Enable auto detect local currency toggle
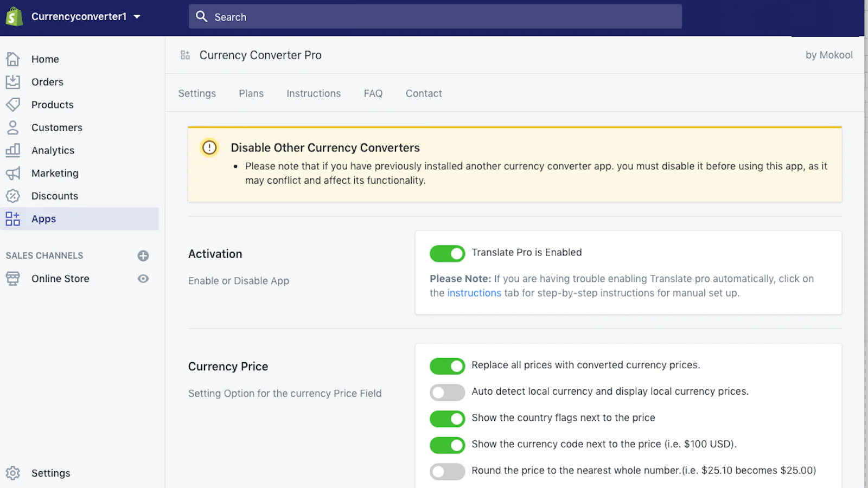This screenshot has height=488, width=868. [447, 392]
